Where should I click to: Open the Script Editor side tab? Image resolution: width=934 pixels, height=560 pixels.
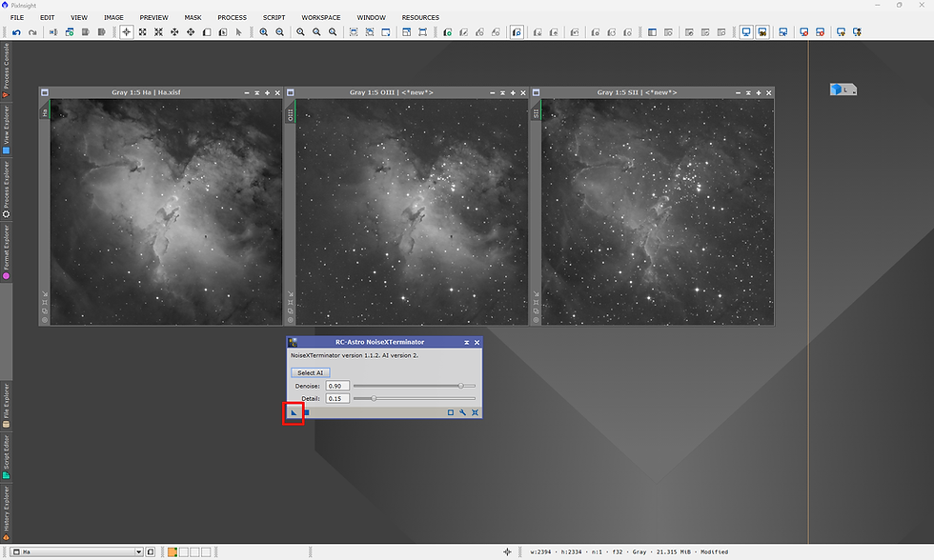click(6, 456)
